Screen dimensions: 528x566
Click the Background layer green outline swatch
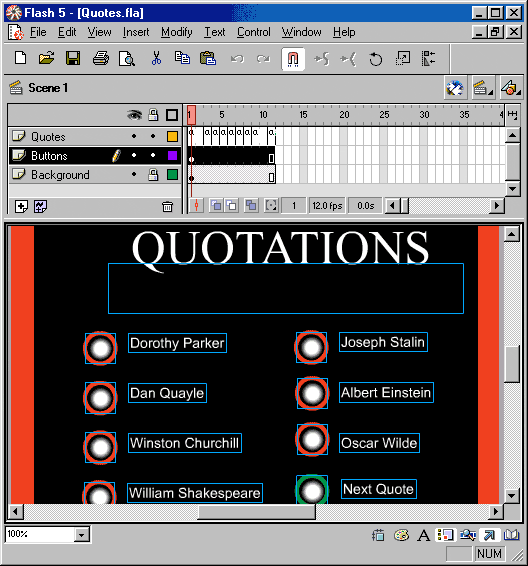pos(172,175)
